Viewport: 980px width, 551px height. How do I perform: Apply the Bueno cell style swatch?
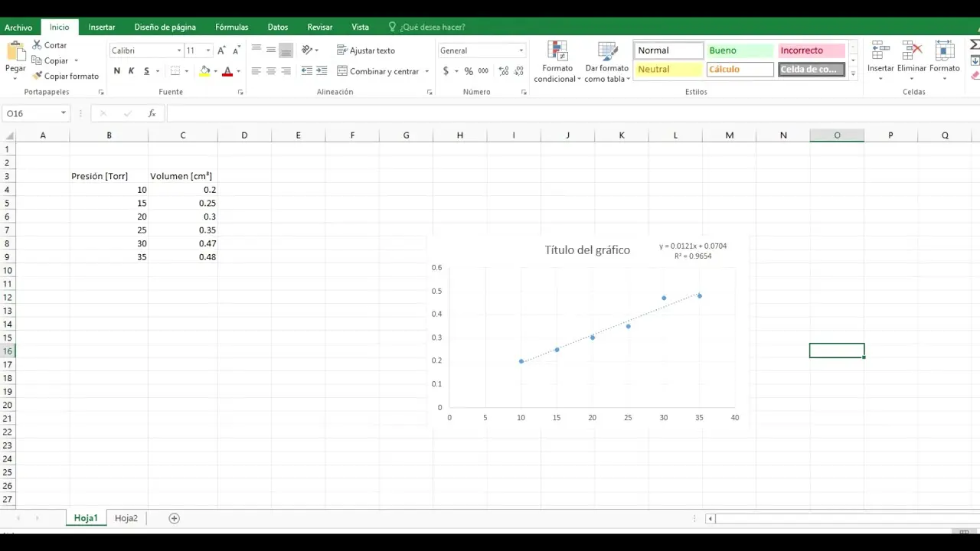[739, 50]
